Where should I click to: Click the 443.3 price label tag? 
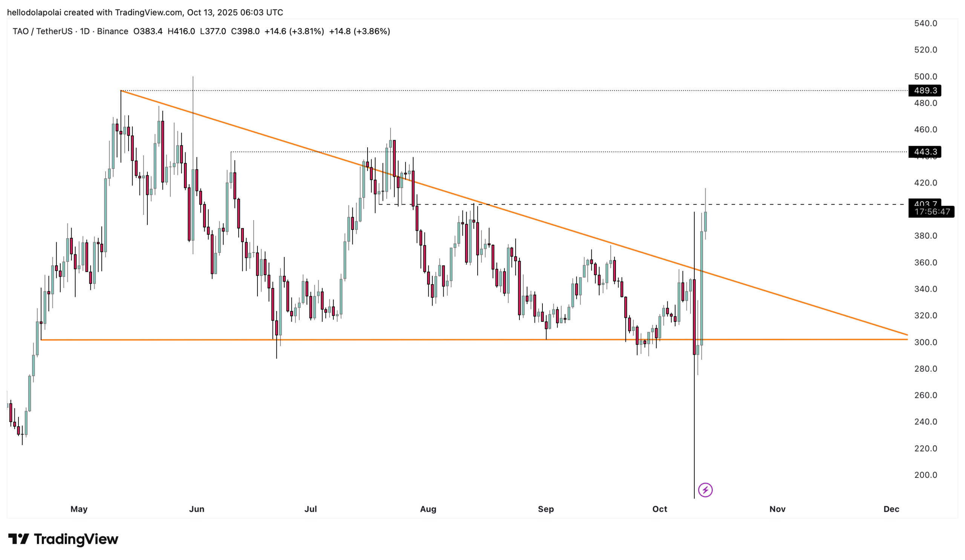pyautogui.click(x=924, y=151)
